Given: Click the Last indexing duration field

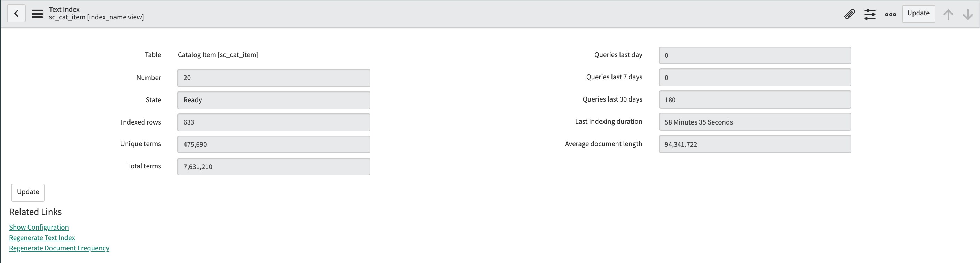Looking at the screenshot, I should click(755, 122).
